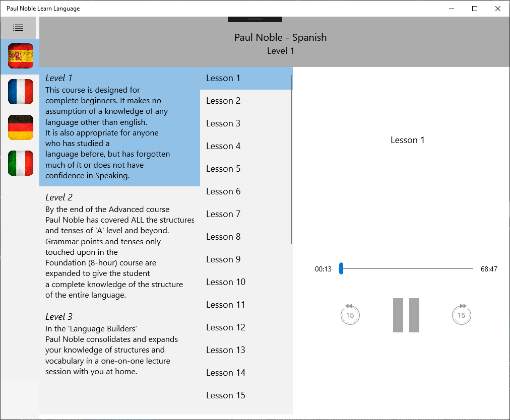Screen dimensions: 510x420
Task: Pause the lesson playback
Action: tap(406, 315)
